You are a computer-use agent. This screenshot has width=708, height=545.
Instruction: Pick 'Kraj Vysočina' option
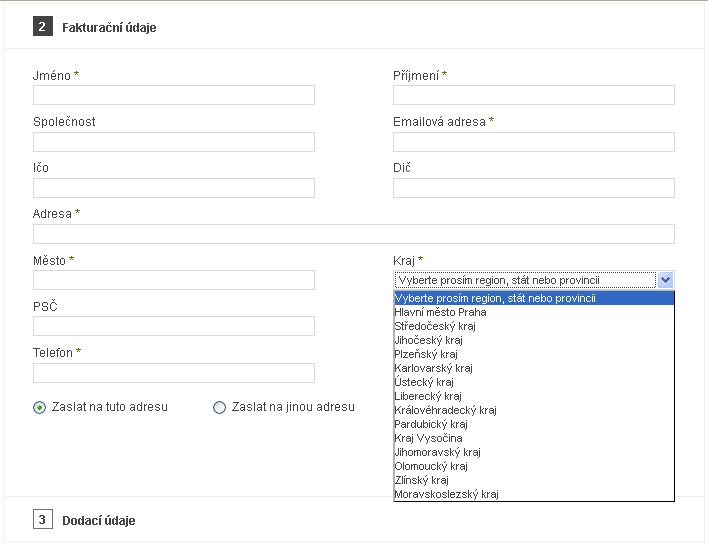(x=429, y=438)
